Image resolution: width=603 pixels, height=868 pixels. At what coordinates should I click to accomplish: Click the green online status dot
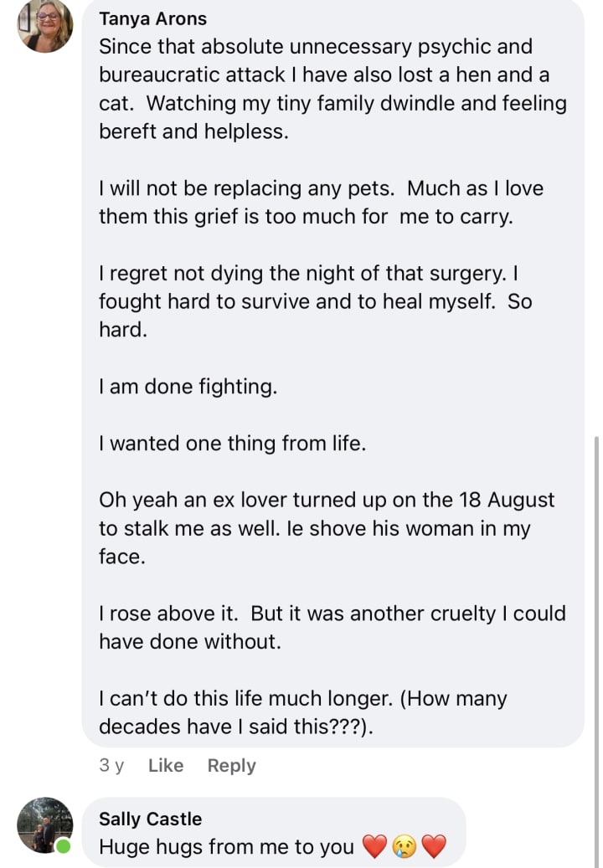click(x=64, y=846)
